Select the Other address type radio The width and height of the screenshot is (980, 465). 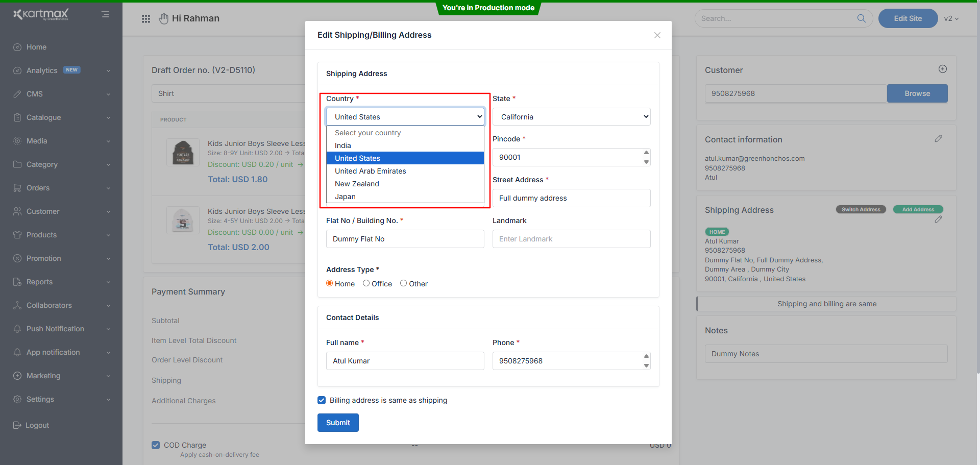[403, 283]
